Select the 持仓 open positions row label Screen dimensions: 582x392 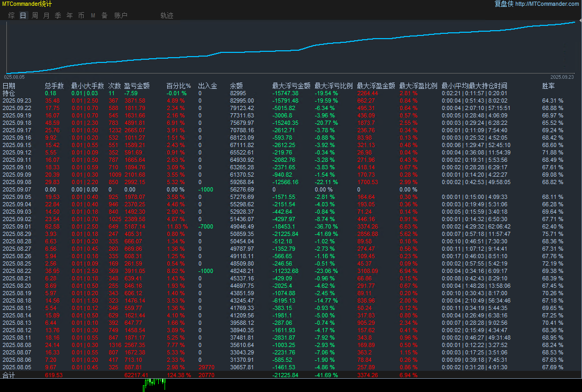coord(9,93)
